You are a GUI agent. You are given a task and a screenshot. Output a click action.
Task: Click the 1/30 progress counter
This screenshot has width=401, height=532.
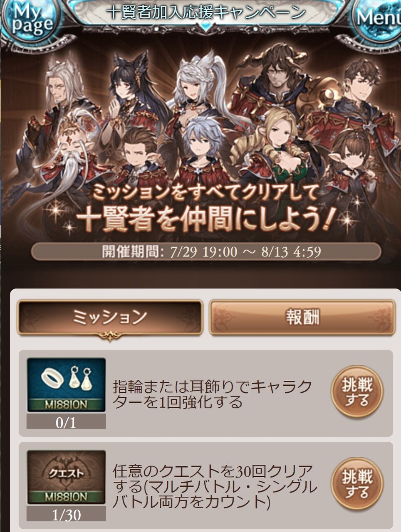(66, 515)
